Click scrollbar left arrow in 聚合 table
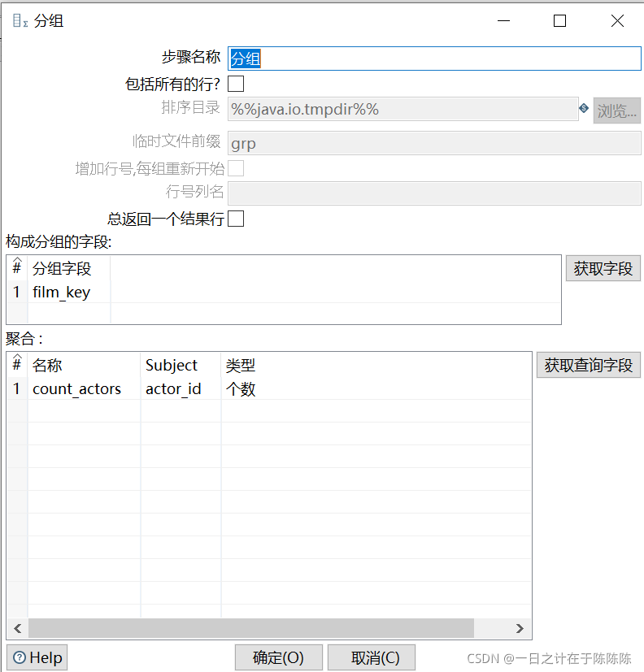Screen dimensions: 644x672 [18, 628]
